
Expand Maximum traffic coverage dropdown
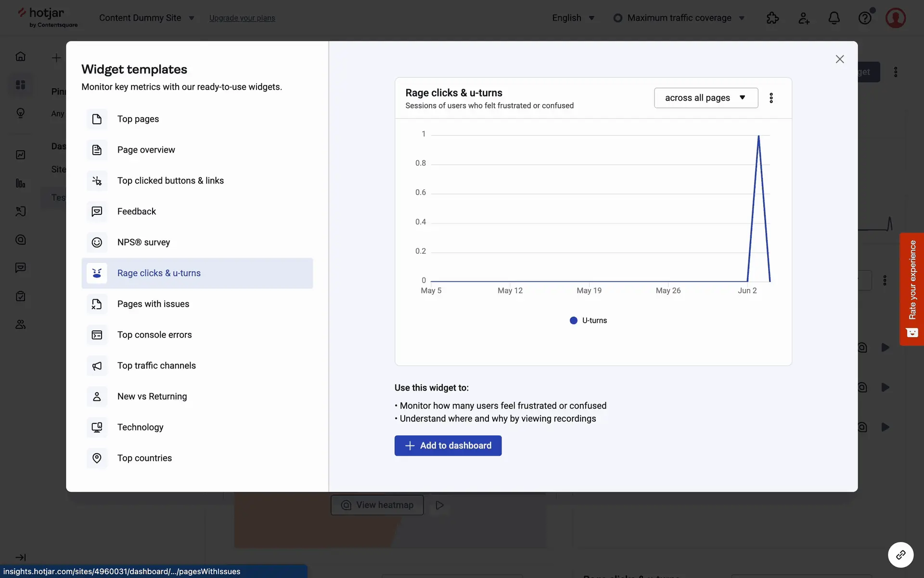(x=679, y=18)
